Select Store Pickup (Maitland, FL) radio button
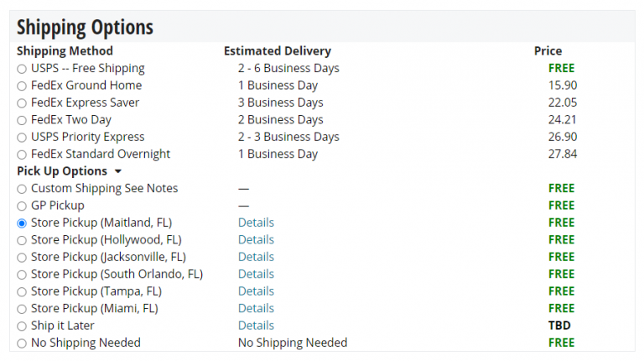Screen dimensions: 644x361 pyautogui.click(x=22, y=223)
